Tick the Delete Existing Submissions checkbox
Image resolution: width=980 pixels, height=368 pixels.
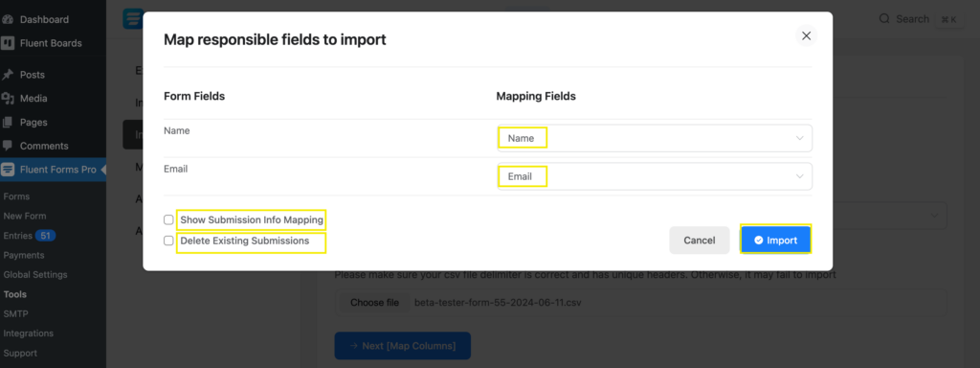pos(168,241)
